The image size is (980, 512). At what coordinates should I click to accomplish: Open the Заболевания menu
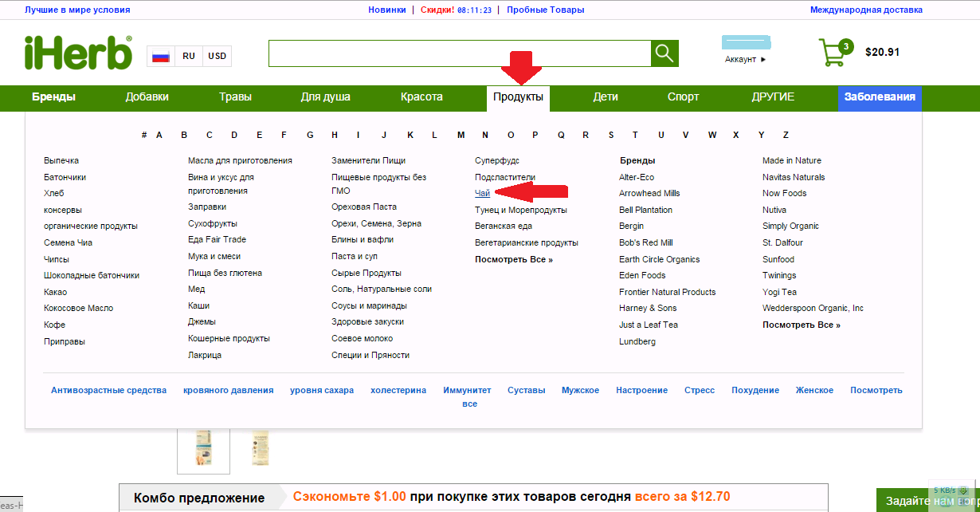tap(880, 97)
